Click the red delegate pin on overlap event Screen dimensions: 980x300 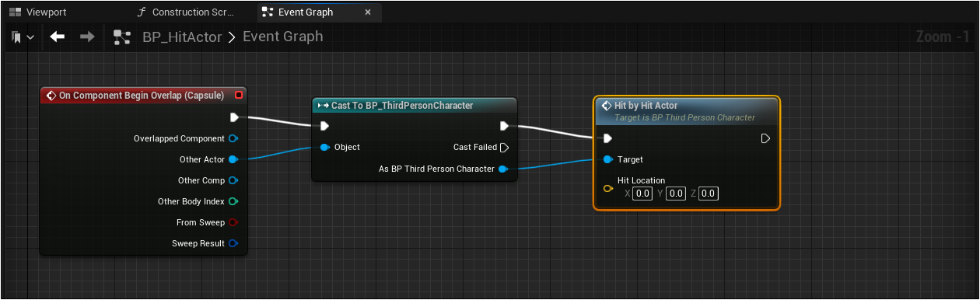pos(239,96)
